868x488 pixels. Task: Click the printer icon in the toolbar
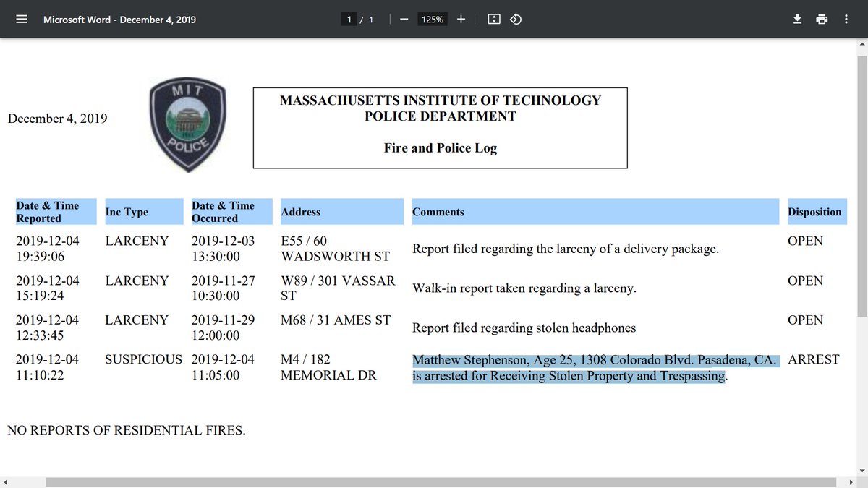click(822, 19)
